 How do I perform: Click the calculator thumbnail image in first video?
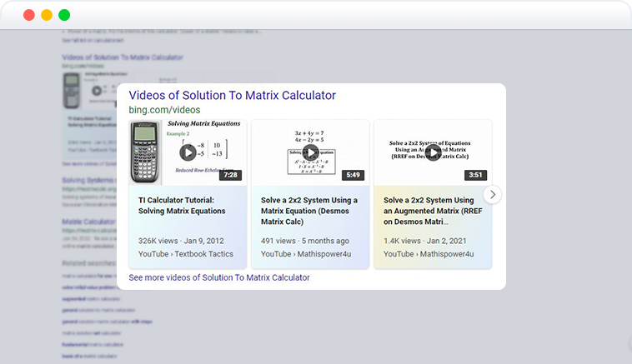click(145, 152)
